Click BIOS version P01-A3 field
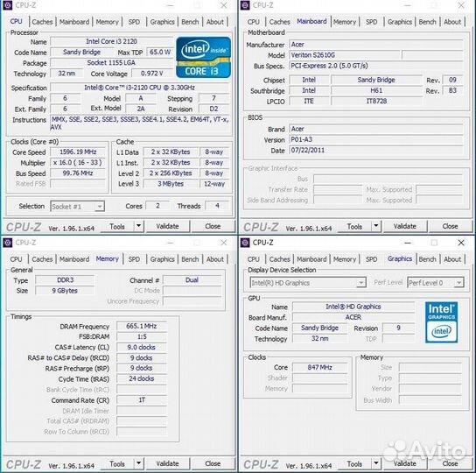The image size is (476, 473). (x=376, y=139)
